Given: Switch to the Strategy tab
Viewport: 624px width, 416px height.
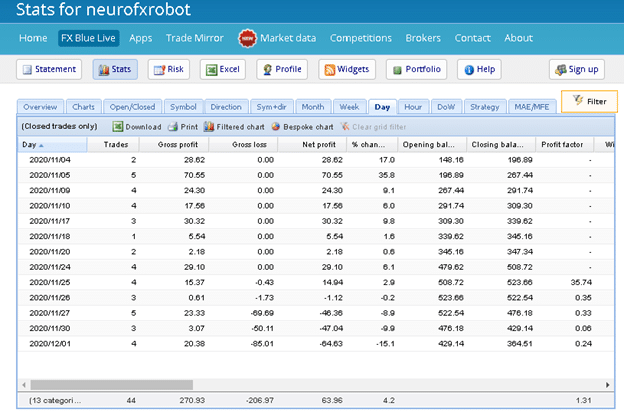Looking at the screenshot, I should point(485,107).
